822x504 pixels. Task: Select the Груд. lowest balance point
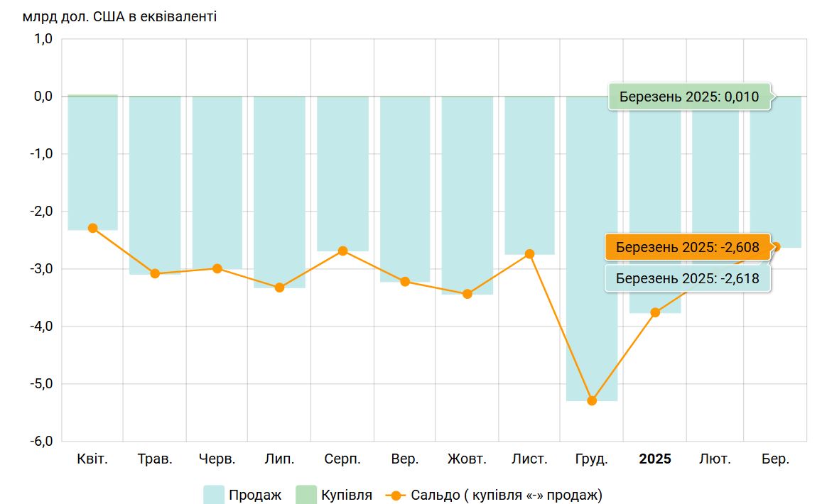tap(592, 401)
